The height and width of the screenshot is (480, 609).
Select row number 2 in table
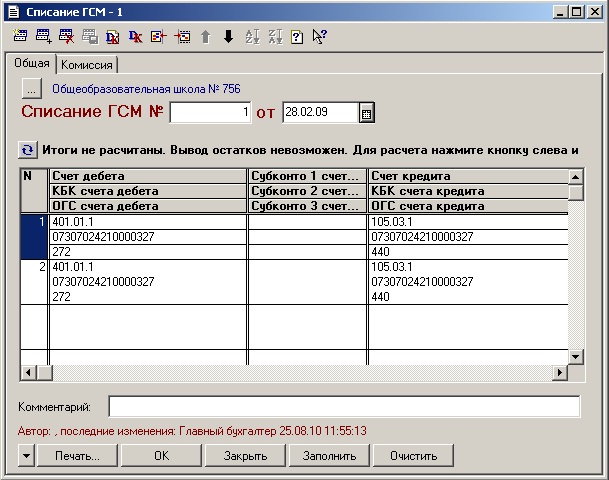click(34, 282)
